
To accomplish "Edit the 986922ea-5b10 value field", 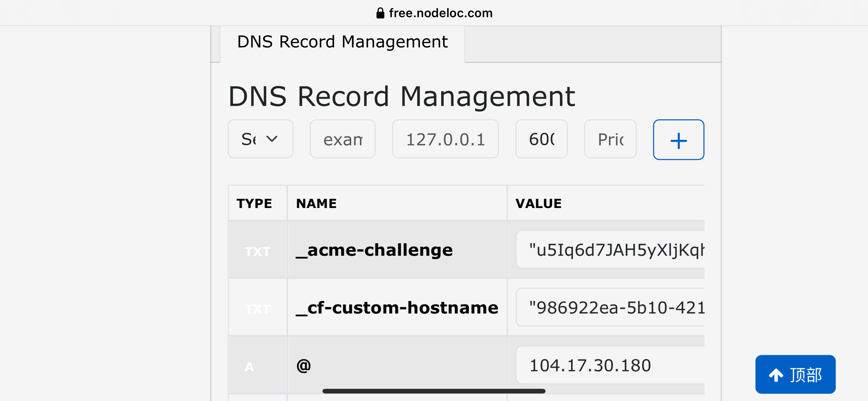I will (610, 307).
